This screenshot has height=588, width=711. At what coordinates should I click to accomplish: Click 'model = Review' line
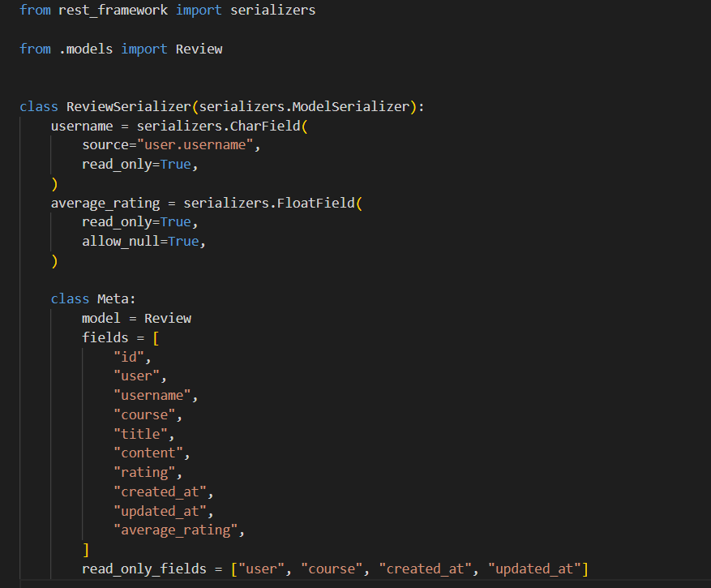click(x=136, y=319)
